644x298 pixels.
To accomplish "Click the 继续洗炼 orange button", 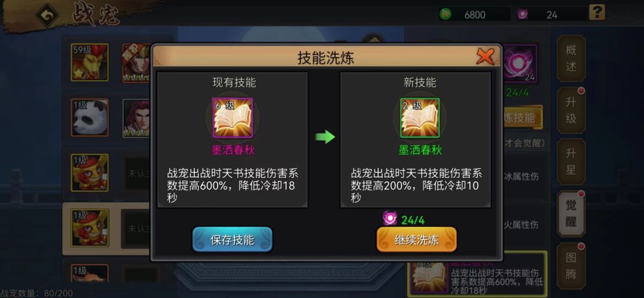I will (416, 240).
